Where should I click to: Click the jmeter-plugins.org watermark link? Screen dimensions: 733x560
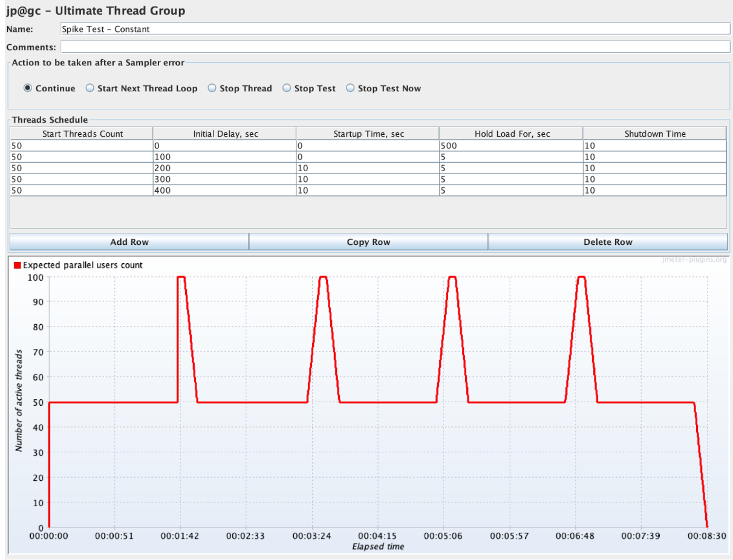click(694, 260)
